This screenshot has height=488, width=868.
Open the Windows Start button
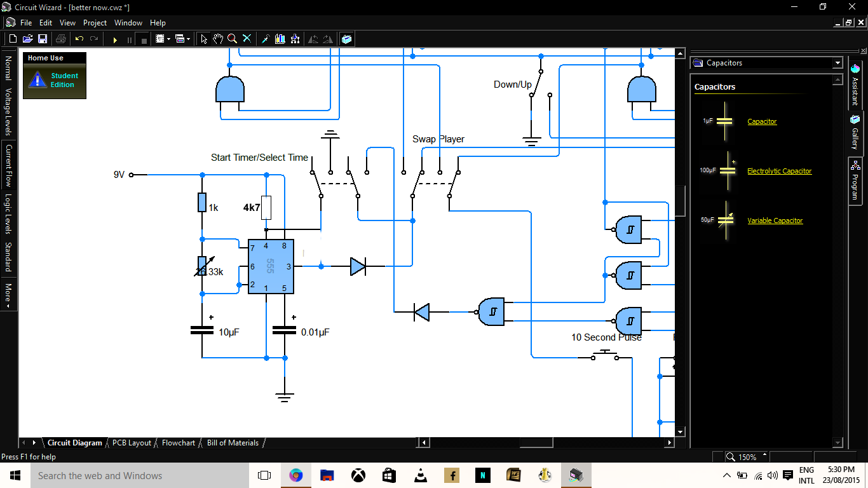tap(15, 475)
